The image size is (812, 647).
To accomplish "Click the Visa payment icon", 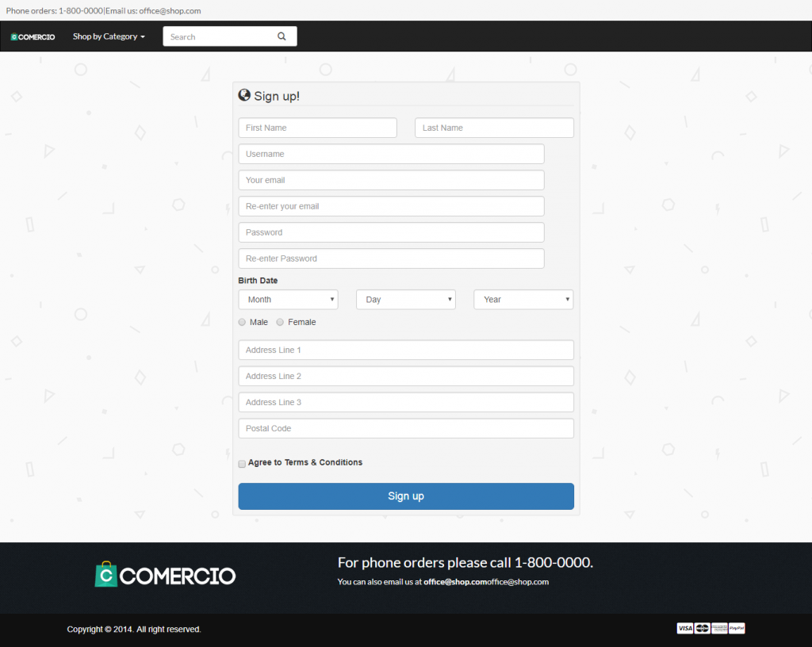I will (x=684, y=629).
